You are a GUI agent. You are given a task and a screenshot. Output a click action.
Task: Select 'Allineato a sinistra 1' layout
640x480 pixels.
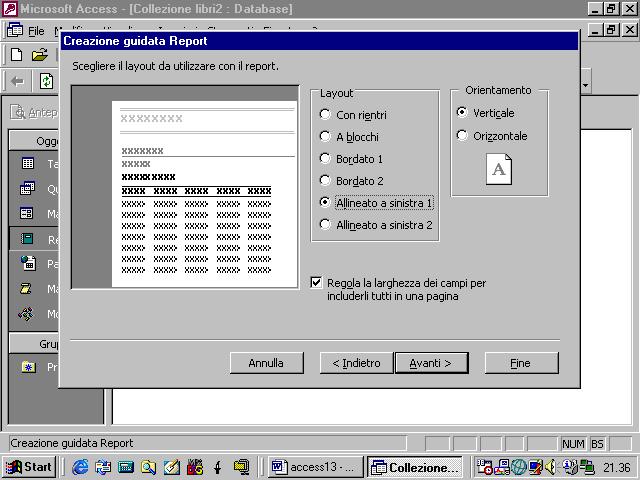pyautogui.click(x=376, y=203)
